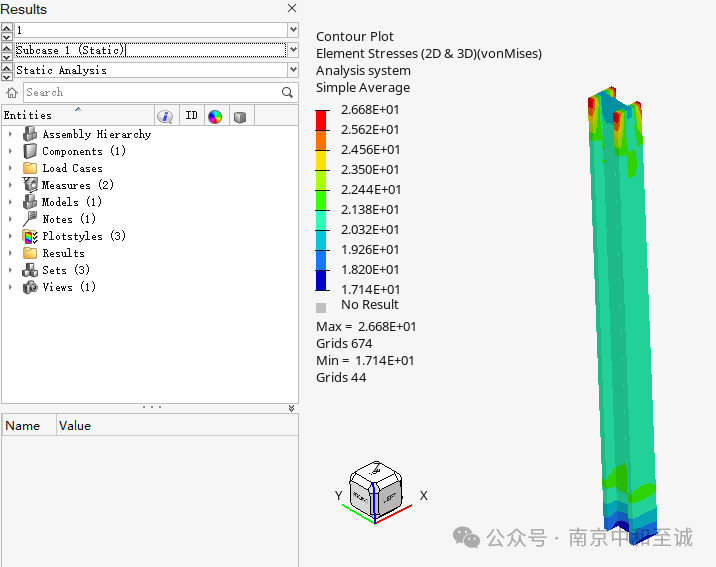
Task: Select the Measures (2) label
Action: point(78,185)
